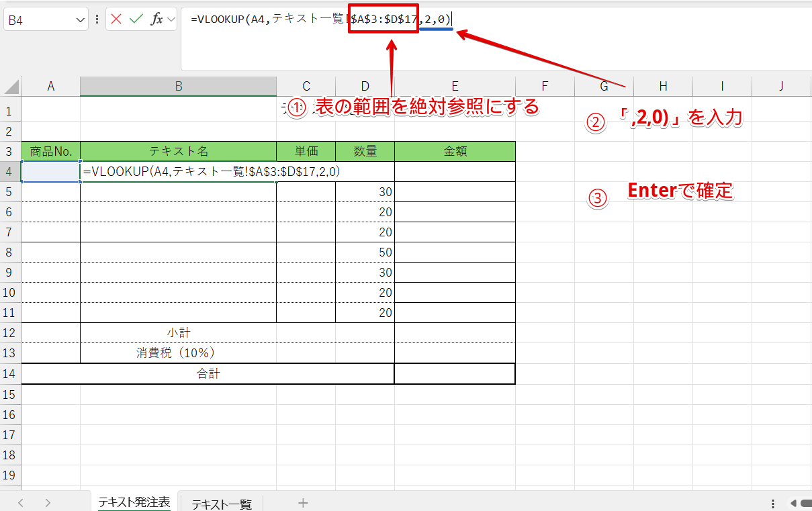
Task: Select row 14 header
Action: click(10, 373)
